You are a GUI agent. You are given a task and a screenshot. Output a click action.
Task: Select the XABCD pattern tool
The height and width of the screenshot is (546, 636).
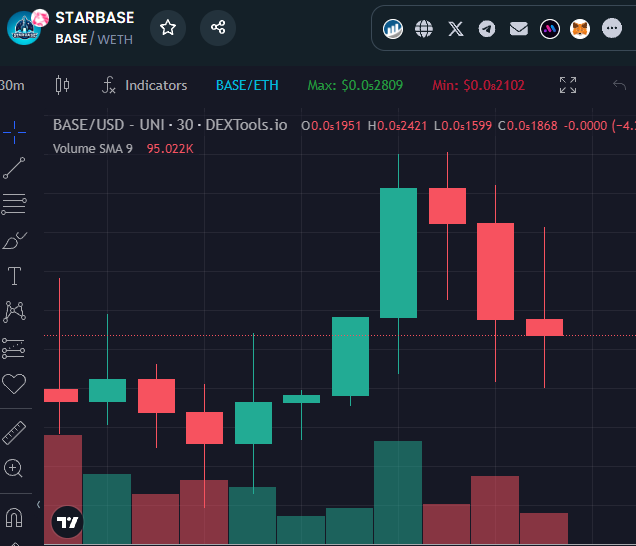[14, 312]
